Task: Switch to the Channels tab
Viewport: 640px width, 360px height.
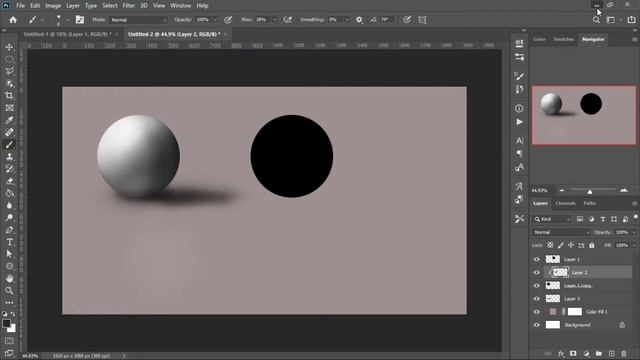Action: tap(565, 203)
